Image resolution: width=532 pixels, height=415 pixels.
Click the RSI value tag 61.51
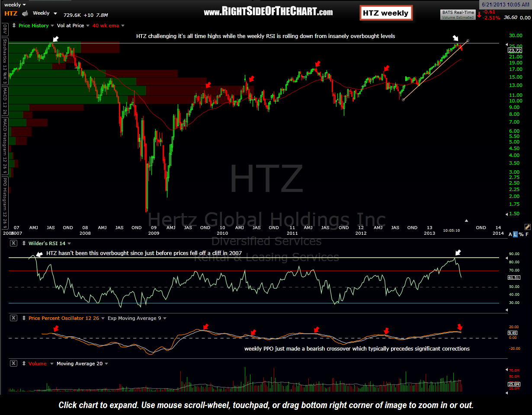click(514, 278)
